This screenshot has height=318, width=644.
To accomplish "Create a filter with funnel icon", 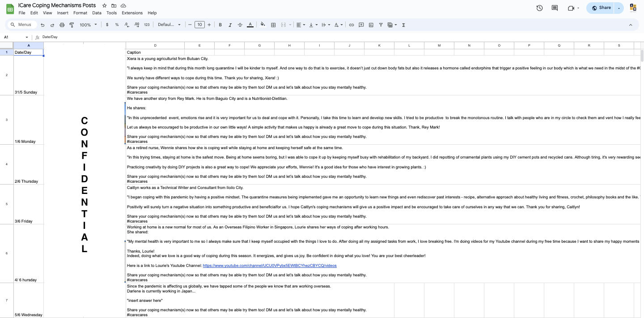I will click(381, 25).
